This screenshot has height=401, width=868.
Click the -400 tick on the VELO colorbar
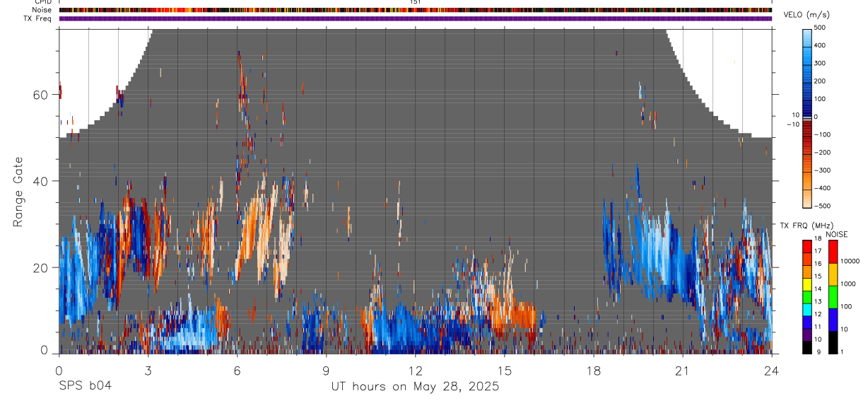coord(822,188)
